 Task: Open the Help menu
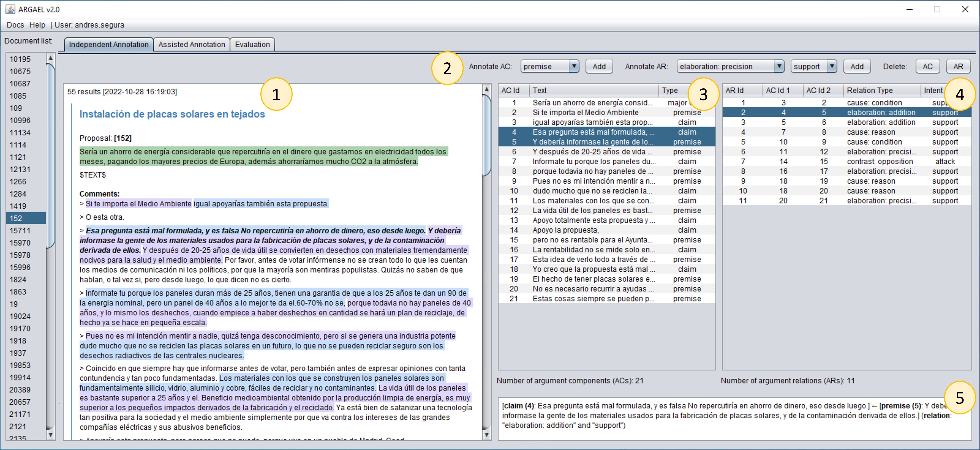click(37, 25)
